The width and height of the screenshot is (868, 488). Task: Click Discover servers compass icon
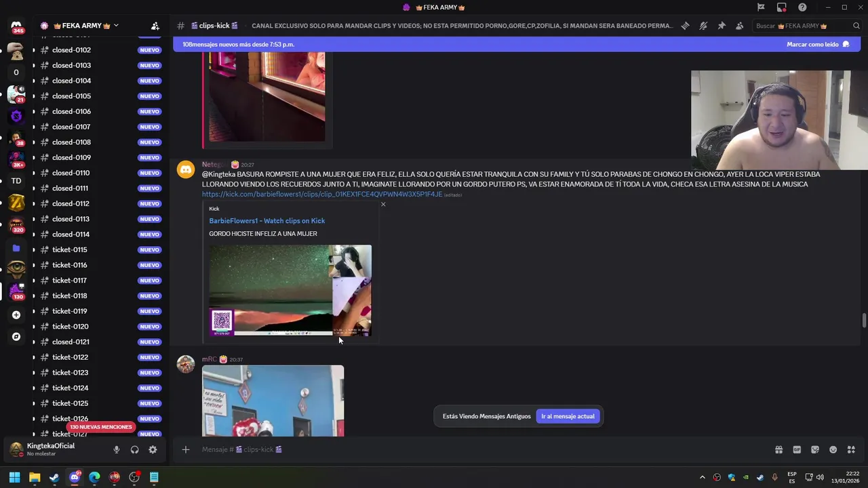click(x=16, y=336)
